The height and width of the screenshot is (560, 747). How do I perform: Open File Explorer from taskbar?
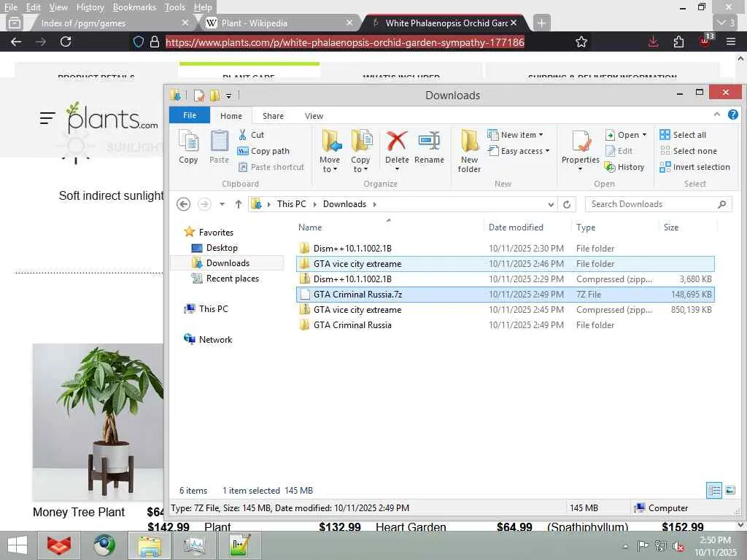[149, 545]
